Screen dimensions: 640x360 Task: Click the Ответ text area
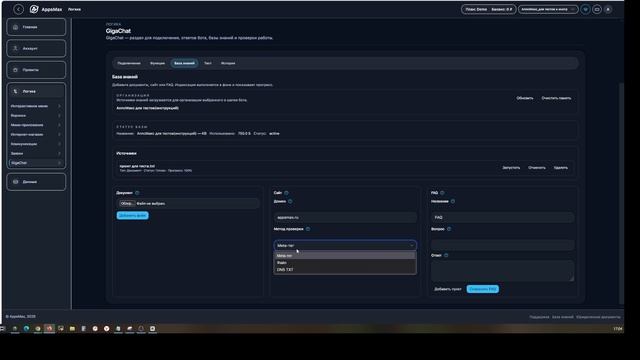[502, 271]
